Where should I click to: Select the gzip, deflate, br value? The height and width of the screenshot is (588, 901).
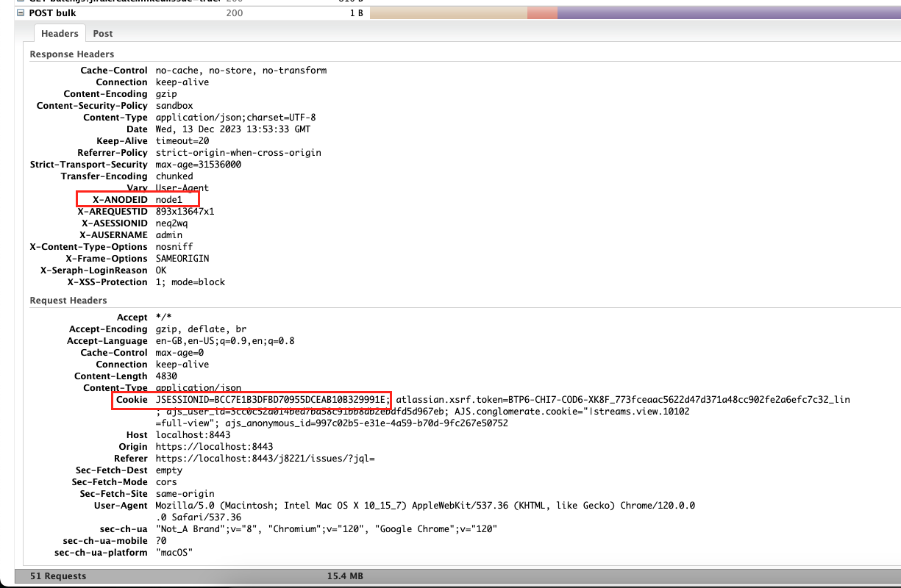201,329
